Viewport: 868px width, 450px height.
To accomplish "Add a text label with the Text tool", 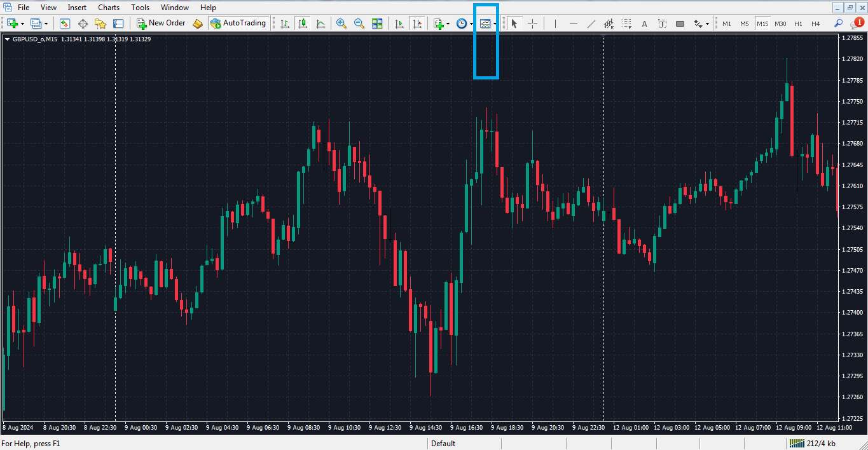I will pyautogui.click(x=644, y=24).
